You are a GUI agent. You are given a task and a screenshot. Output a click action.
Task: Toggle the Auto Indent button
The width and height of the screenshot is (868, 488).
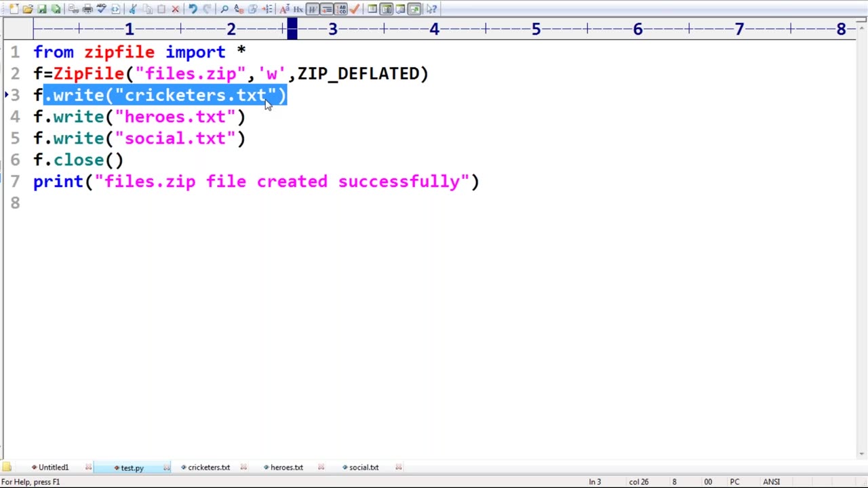pos(327,9)
